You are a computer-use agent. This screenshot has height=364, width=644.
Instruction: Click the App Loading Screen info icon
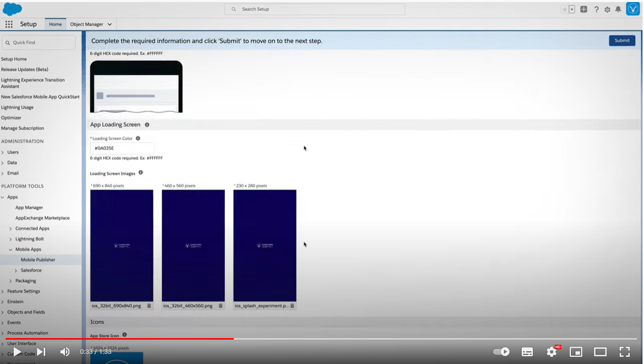147,124
